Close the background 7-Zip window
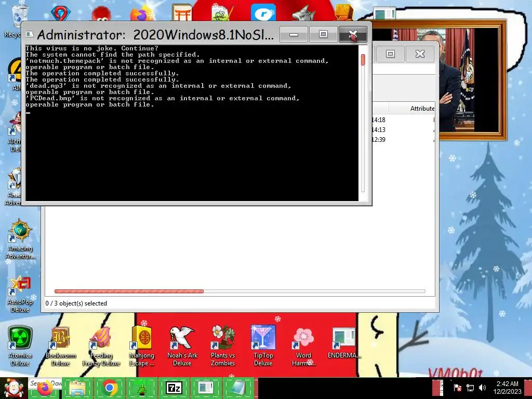 click(420, 54)
